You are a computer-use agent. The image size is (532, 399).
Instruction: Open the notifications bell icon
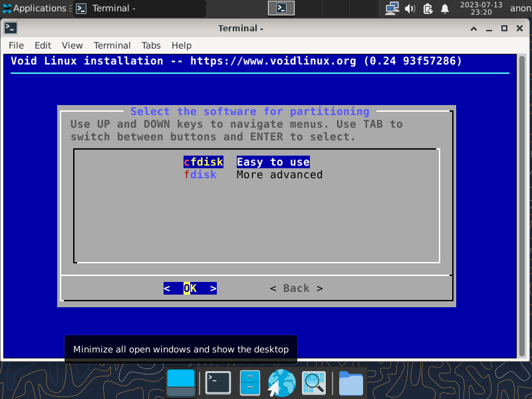click(445, 8)
